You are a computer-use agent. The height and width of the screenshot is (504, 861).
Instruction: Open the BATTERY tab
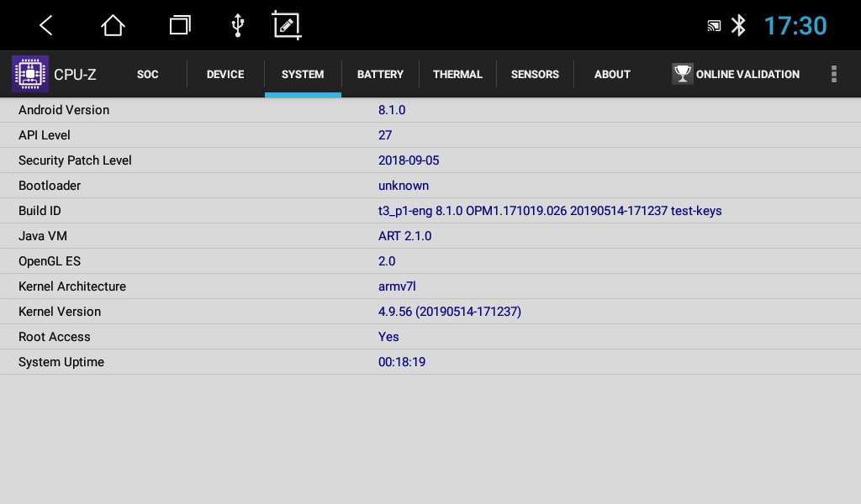[380, 74]
